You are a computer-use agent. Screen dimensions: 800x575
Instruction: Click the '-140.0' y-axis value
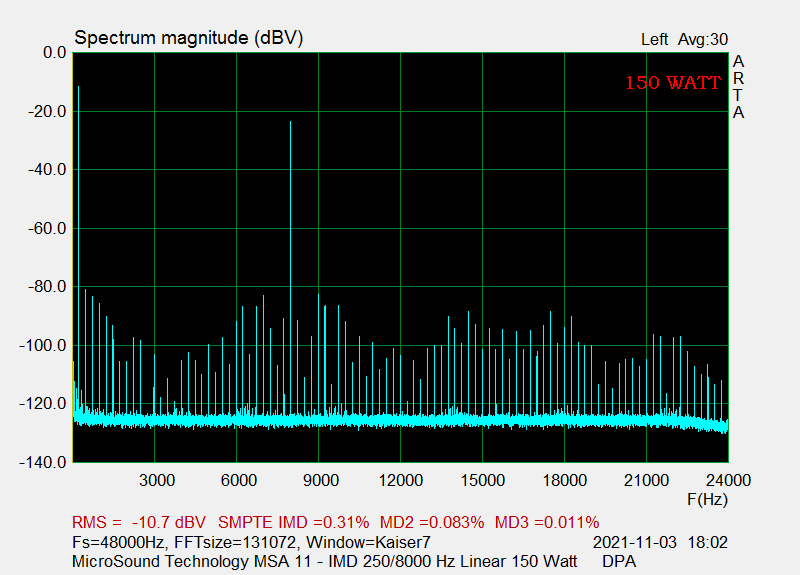tap(43, 462)
